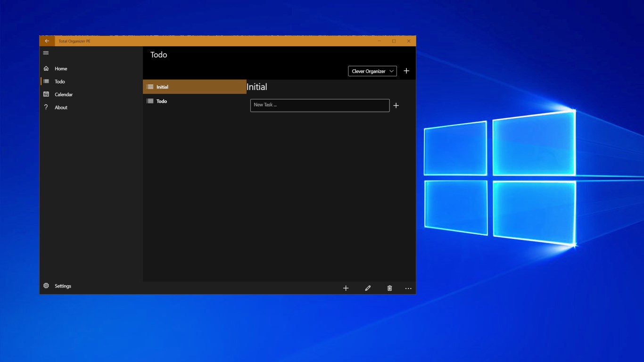Screen dimensions: 644x362
Task: Delete using the trash can icon
Action: (389, 288)
